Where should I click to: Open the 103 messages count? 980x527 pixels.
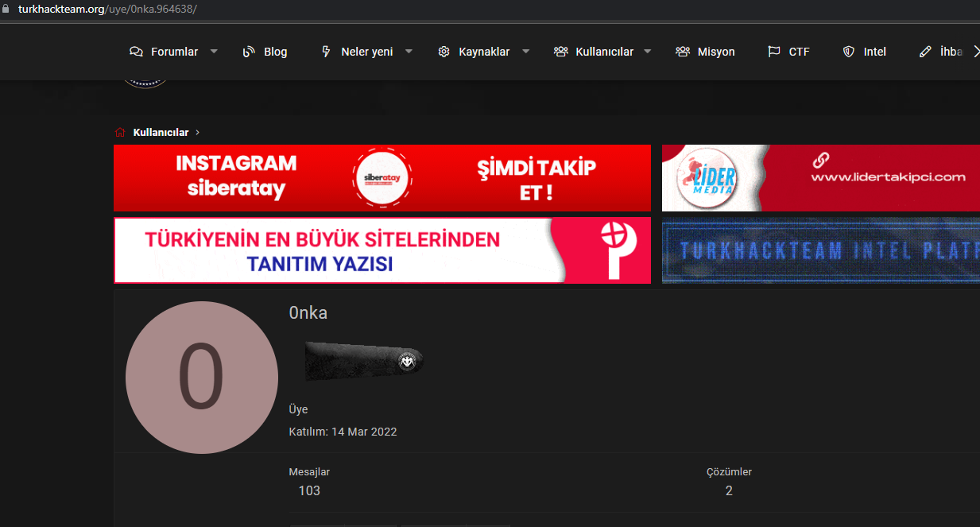click(309, 490)
